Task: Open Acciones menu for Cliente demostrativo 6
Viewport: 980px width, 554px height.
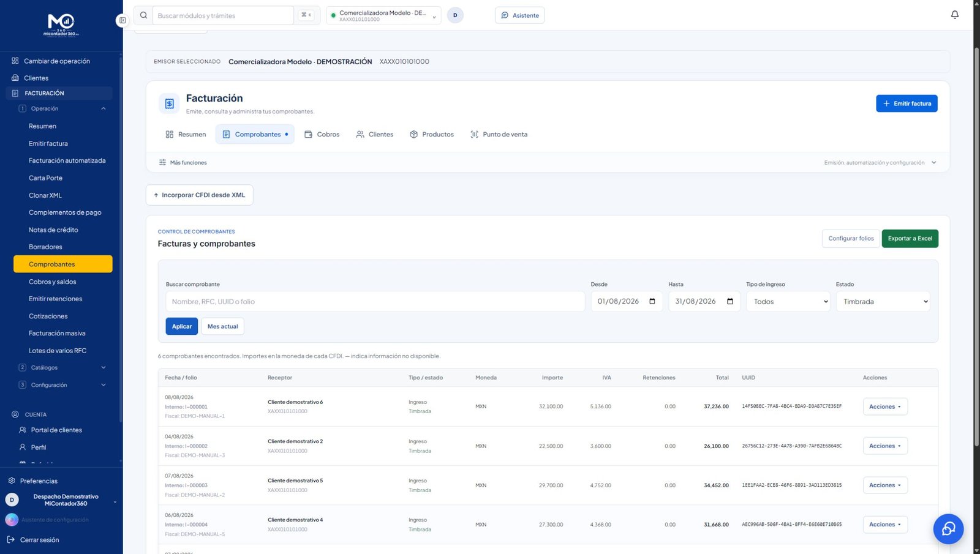Action: tap(885, 406)
